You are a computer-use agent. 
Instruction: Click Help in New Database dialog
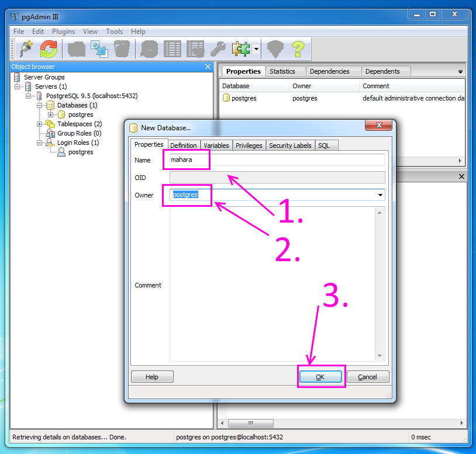pyautogui.click(x=152, y=377)
